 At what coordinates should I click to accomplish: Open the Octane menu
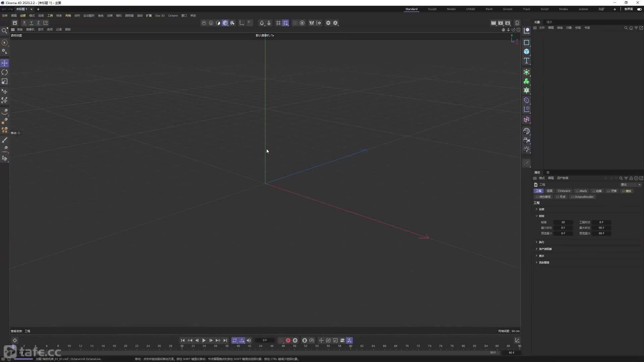tap(173, 16)
